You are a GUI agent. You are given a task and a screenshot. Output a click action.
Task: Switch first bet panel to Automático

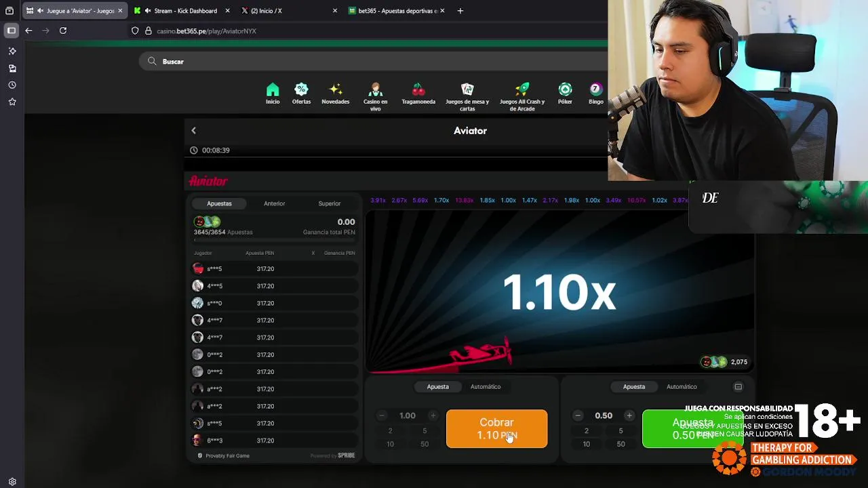point(486,386)
